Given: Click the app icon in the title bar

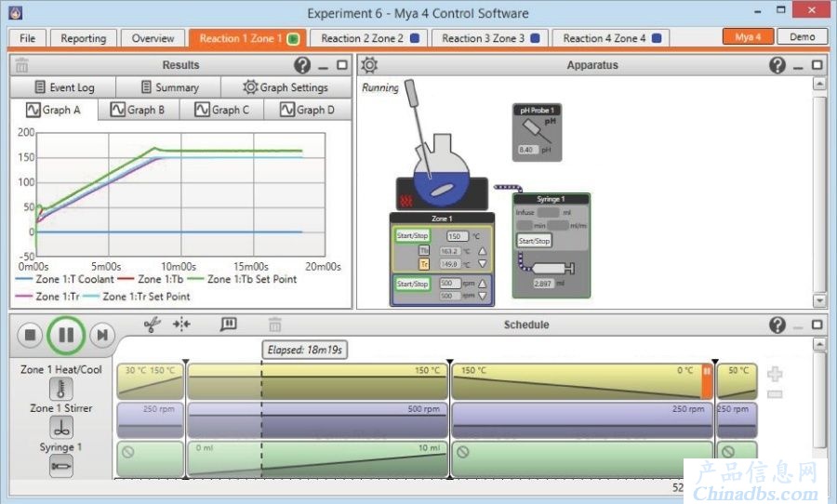Looking at the screenshot, I should [16, 13].
